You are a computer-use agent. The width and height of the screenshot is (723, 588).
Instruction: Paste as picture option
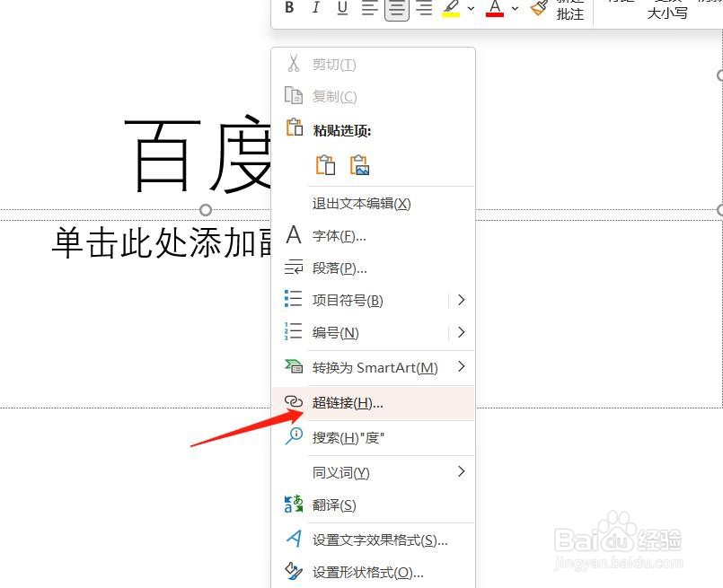(359, 165)
